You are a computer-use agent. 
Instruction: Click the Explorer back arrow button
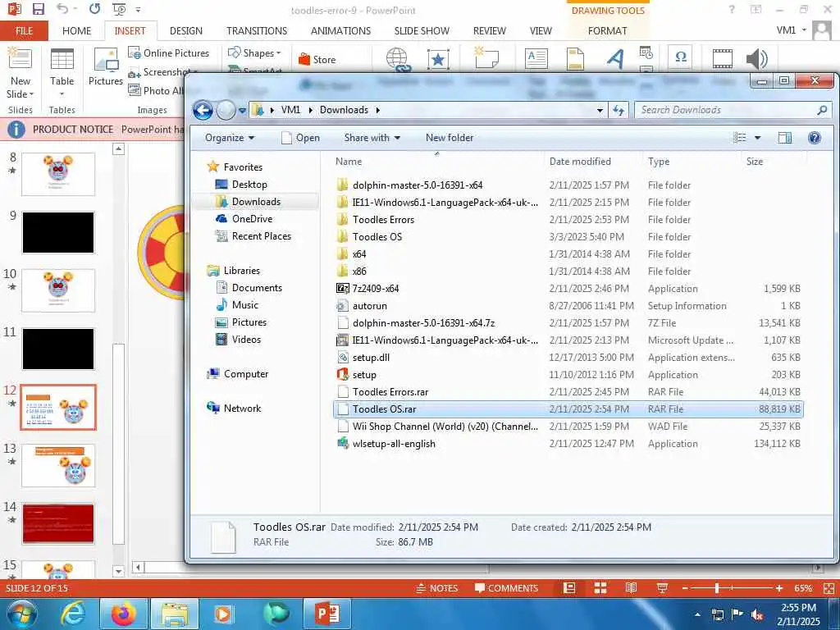pyautogui.click(x=203, y=111)
